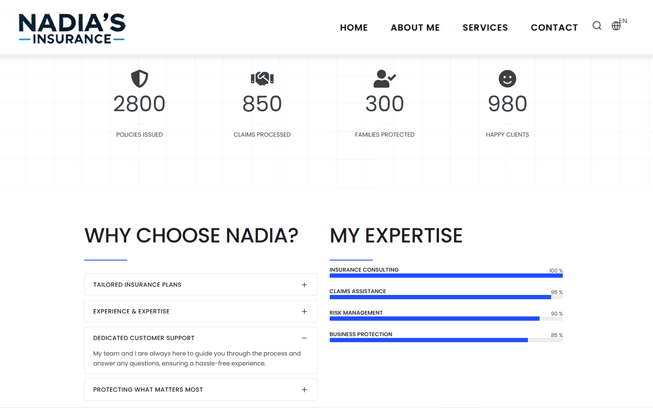
Task: Navigate to the Services page
Action: pyautogui.click(x=485, y=28)
